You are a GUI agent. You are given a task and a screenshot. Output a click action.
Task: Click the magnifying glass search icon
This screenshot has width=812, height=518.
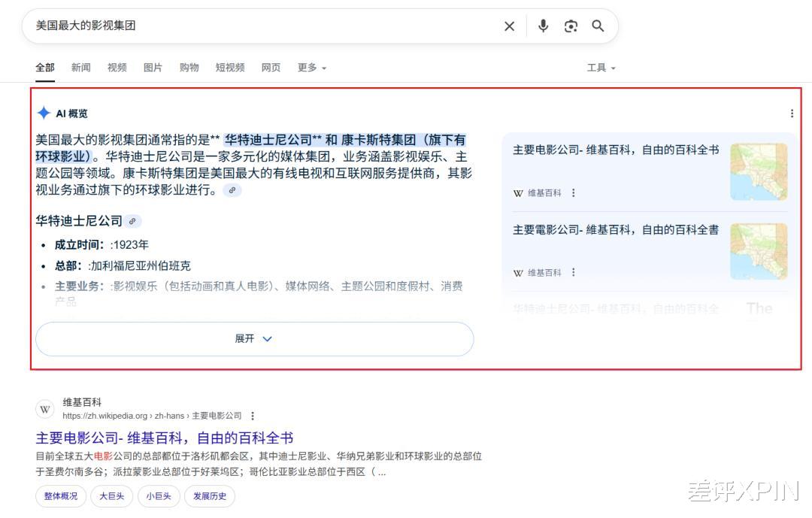pyautogui.click(x=598, y=26)
